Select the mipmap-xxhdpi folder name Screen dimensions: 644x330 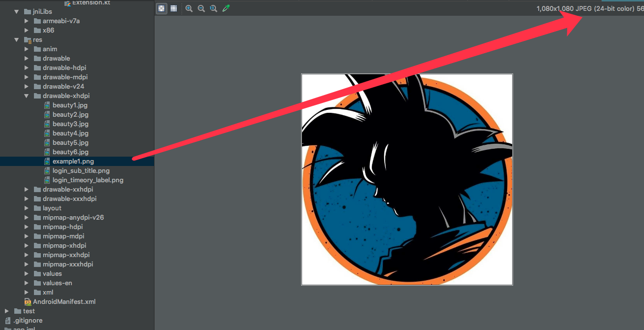(66, 255)
